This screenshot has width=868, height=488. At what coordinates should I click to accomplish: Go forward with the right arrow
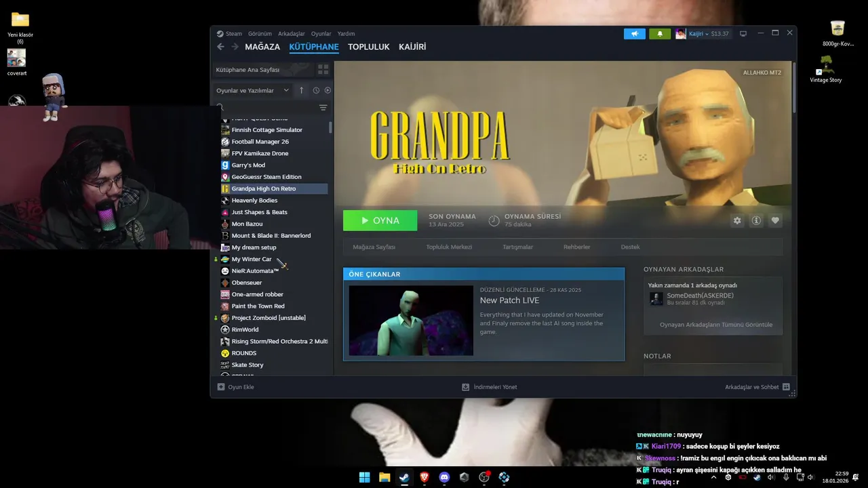coord(235,47)
